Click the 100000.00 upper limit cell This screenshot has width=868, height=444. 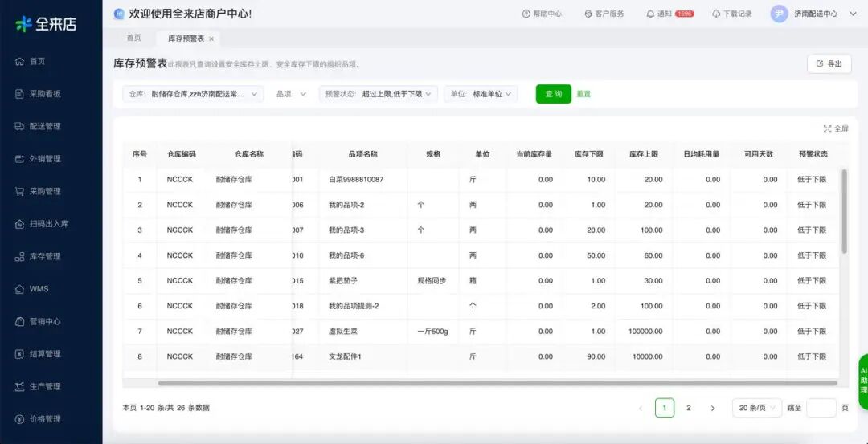645,332
